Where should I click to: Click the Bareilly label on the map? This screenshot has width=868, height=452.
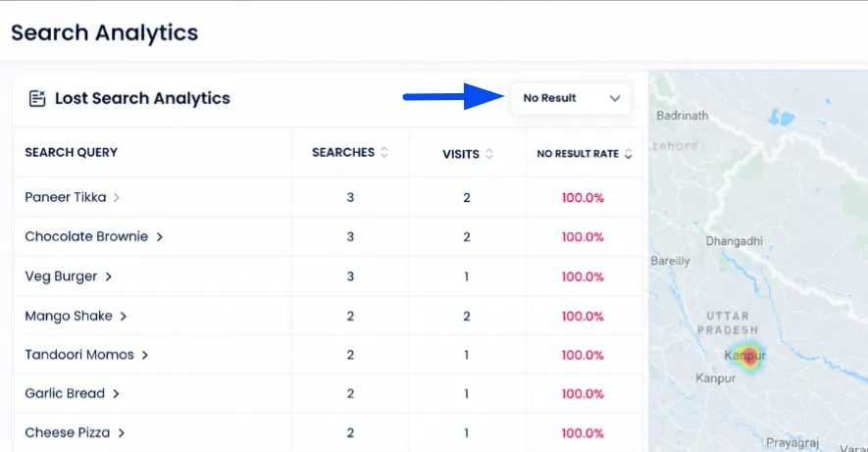pyautogui.click(x=671, y=261)
